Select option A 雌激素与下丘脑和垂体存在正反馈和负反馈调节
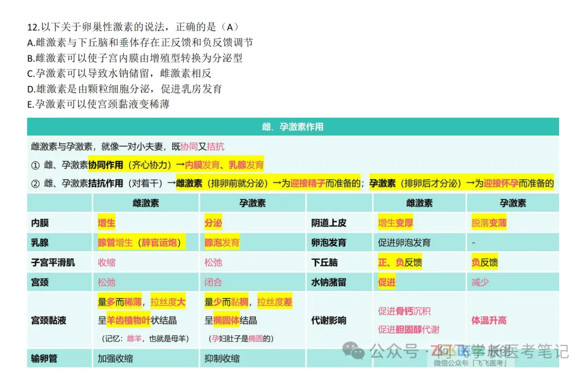This screenshot has width=588, height=375. [x=140, y=43]
